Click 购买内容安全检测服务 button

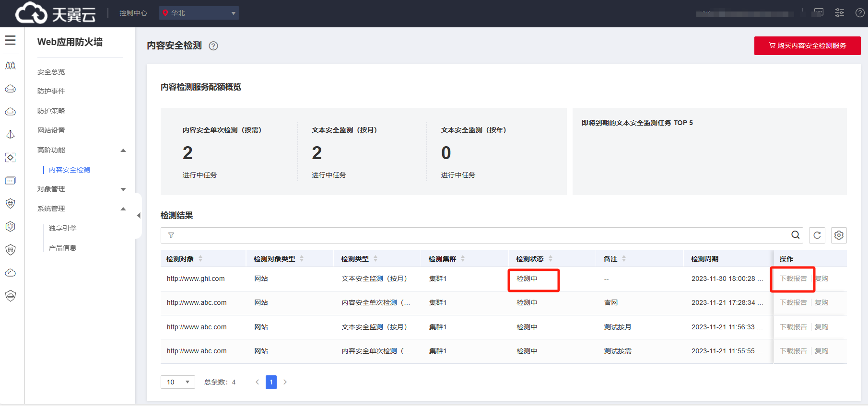[807, 46]
